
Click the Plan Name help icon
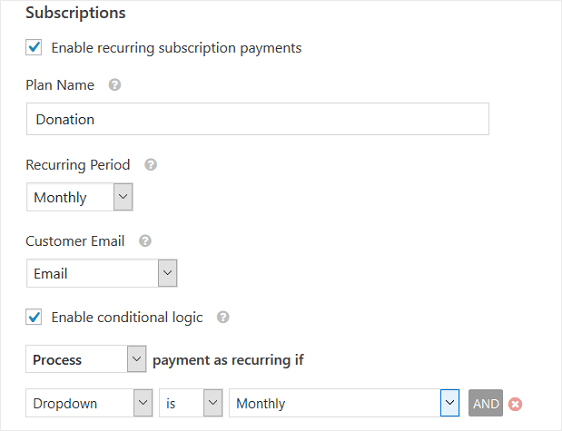pos(115,85)
